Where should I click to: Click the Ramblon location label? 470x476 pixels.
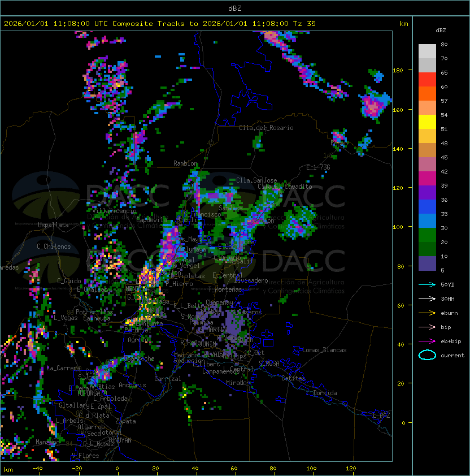point(185,163)
